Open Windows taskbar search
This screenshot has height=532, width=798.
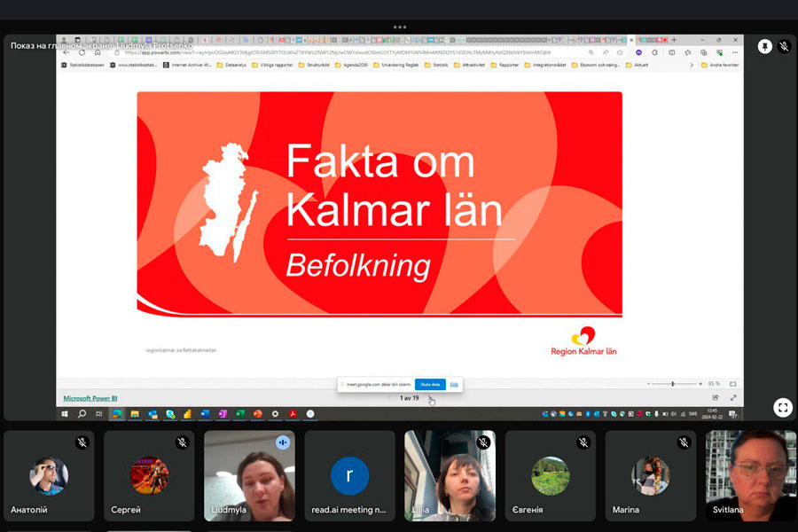click(82, 414)
